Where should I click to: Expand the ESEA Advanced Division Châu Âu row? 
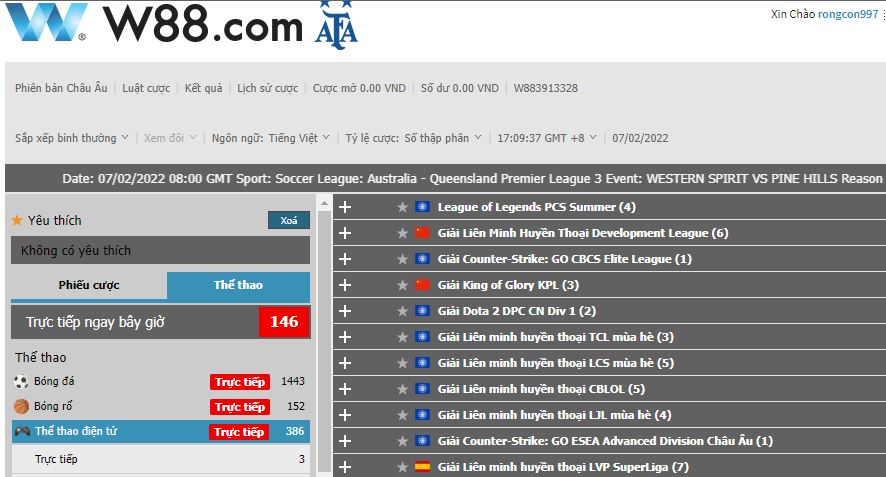(x=345, y=441)
